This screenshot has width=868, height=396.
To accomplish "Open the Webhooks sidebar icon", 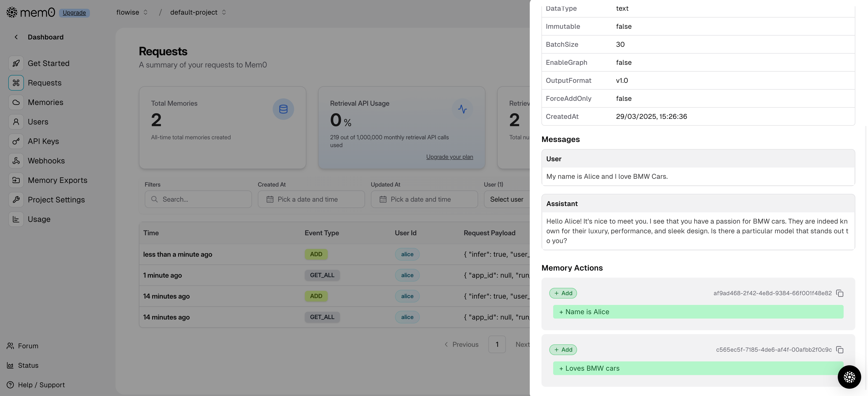I will (x=16, y=161).
